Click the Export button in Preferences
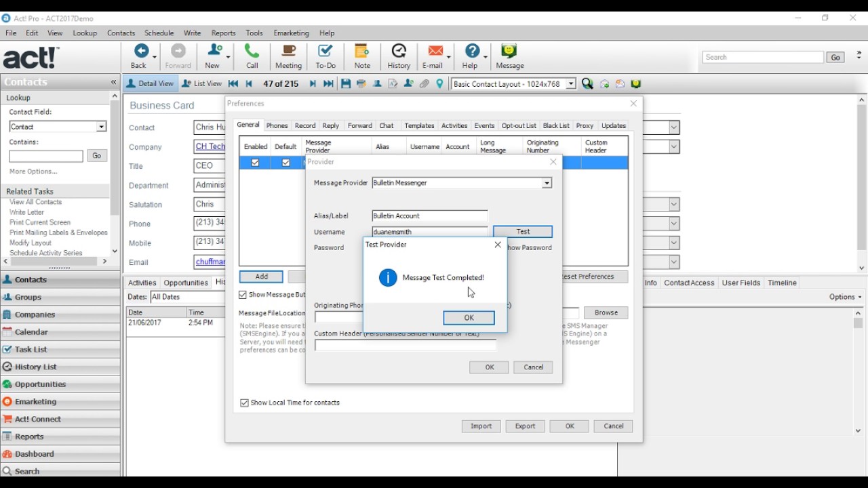 [x=526, y=426]
